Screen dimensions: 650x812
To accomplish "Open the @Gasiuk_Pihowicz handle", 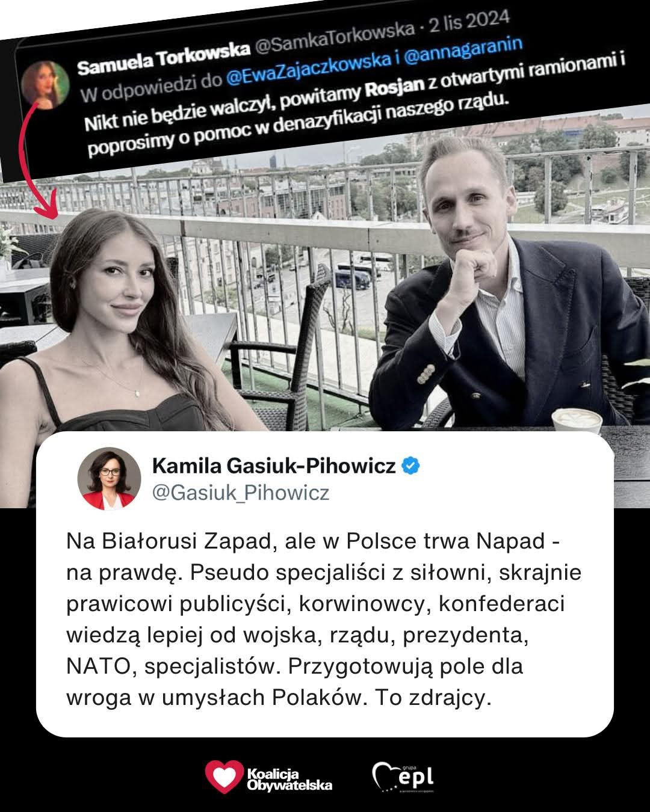I will [241, 493].
